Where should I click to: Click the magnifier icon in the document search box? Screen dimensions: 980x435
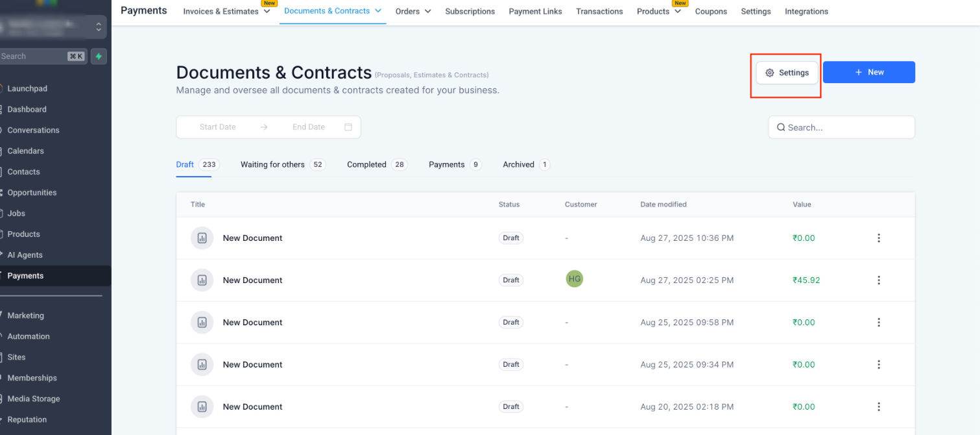point(781,127)
